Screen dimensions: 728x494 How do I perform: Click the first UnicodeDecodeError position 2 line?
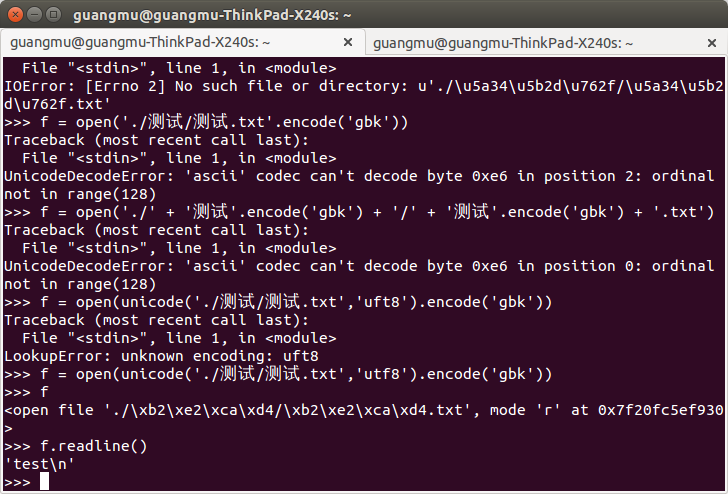point(359,176)
